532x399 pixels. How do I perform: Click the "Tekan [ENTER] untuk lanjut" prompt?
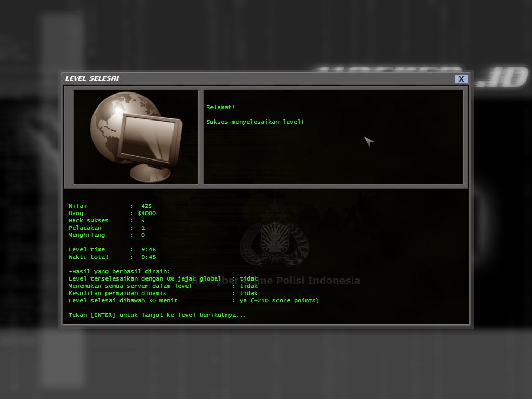(157, 315)
